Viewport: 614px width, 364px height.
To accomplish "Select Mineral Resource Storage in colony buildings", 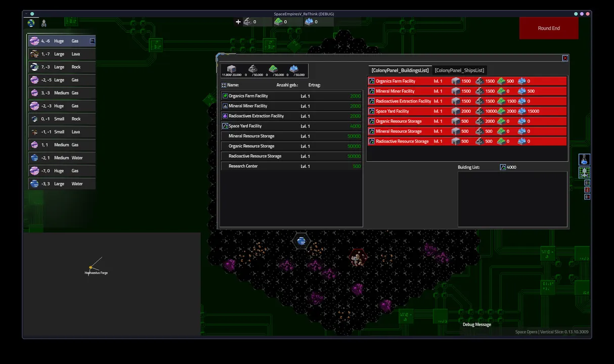I will [x=291, y=136].
